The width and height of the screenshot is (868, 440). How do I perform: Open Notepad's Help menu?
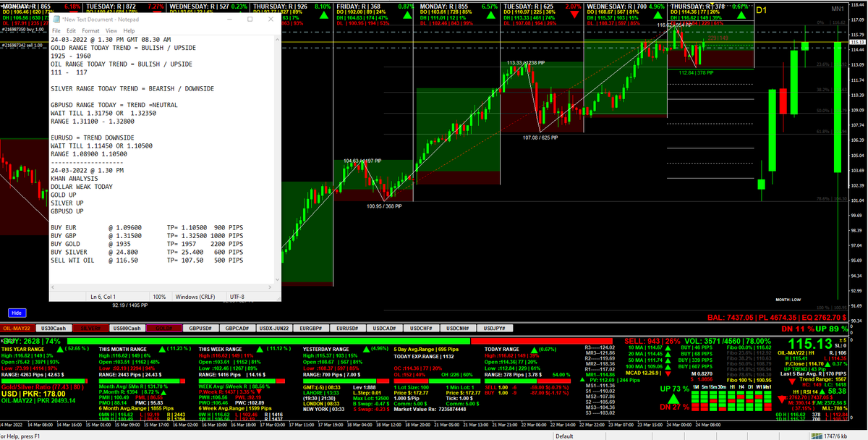point(129,31)
